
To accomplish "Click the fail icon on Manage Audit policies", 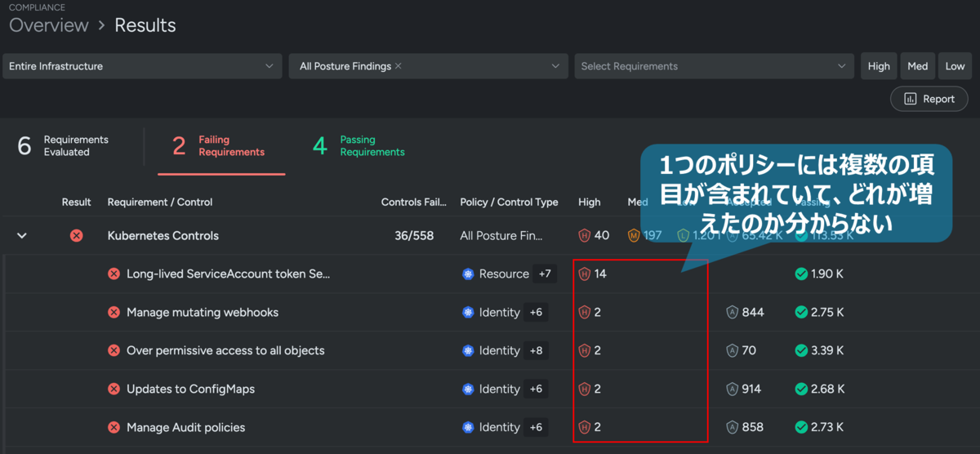I will 114,428.
